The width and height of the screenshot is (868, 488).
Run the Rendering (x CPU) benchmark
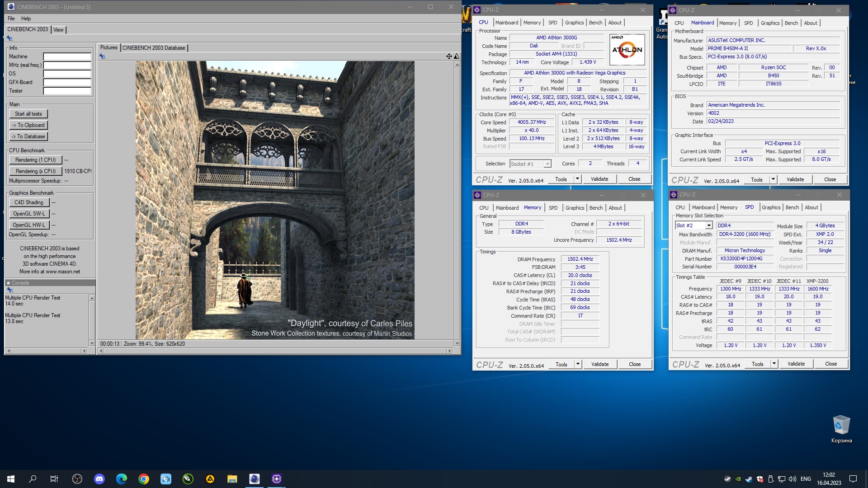click(x=36, y=171)
